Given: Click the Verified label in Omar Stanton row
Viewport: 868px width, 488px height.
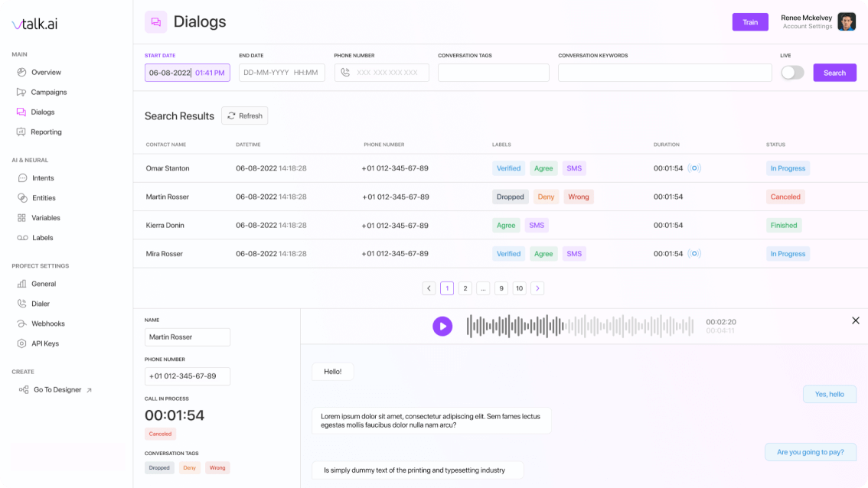Looking at the screenshot, I should click(508, 168).
